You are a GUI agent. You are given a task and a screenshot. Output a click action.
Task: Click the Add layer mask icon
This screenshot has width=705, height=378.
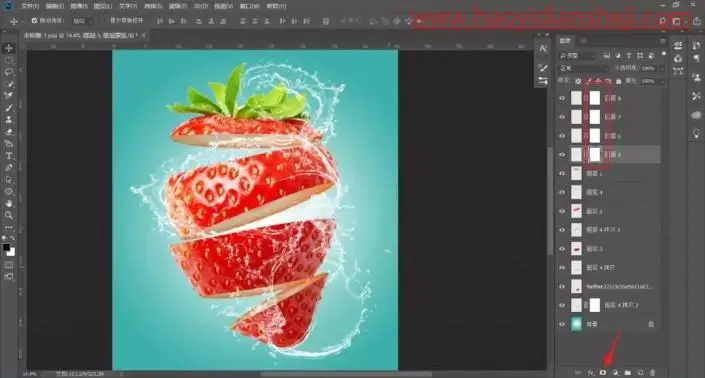603,373
